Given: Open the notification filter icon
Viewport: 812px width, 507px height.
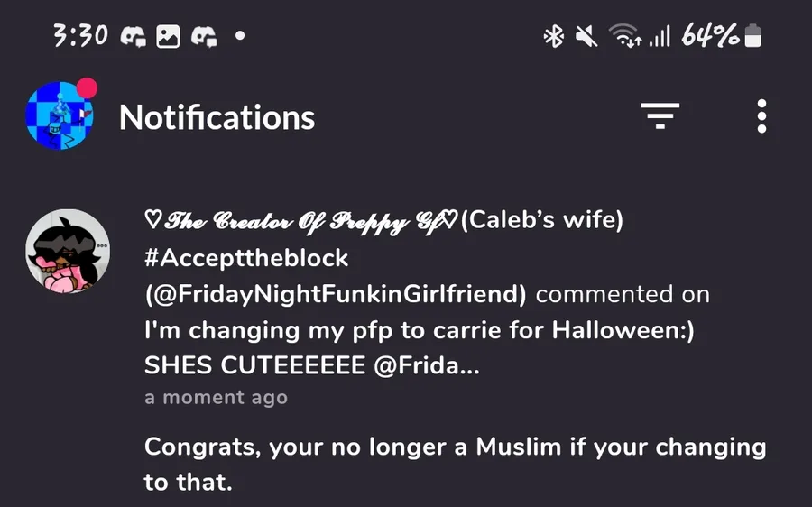Looking at the screenshot, I should (x=660, y=115).
